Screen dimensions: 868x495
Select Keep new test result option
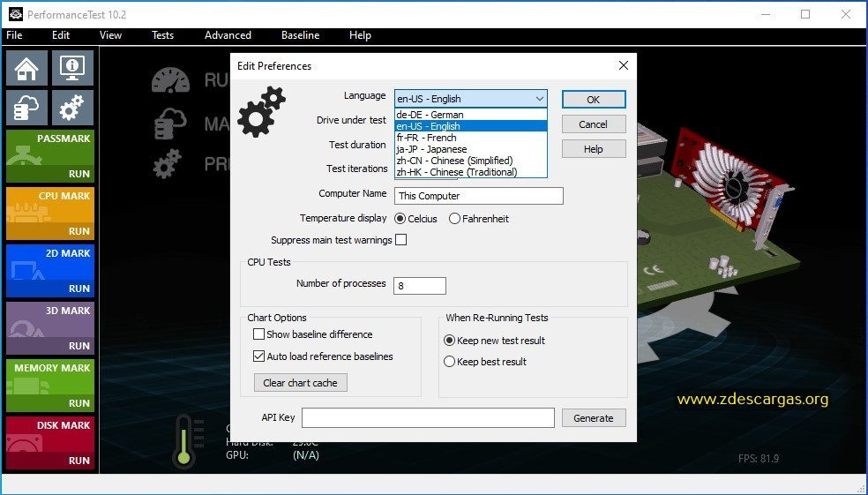click(450, 341)
